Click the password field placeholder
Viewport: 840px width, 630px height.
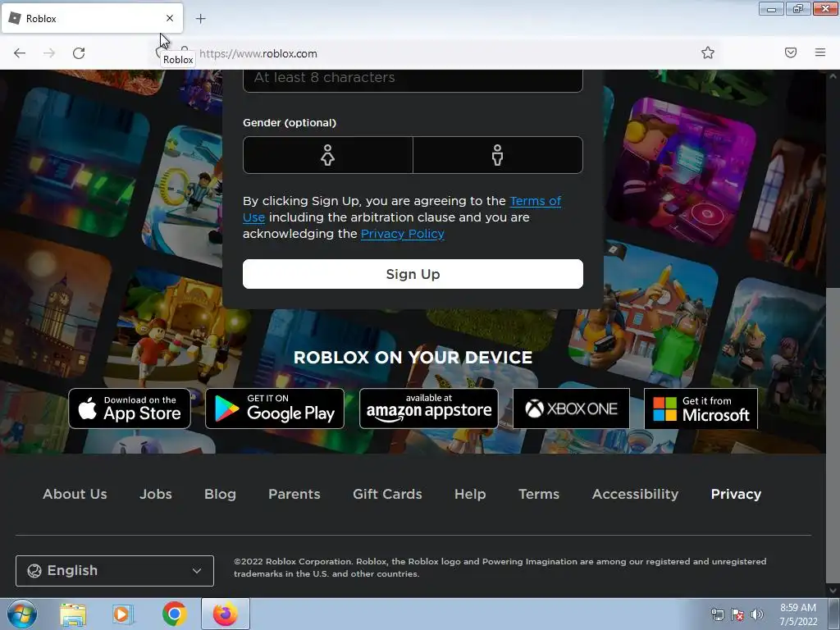[x=324, y=77]
